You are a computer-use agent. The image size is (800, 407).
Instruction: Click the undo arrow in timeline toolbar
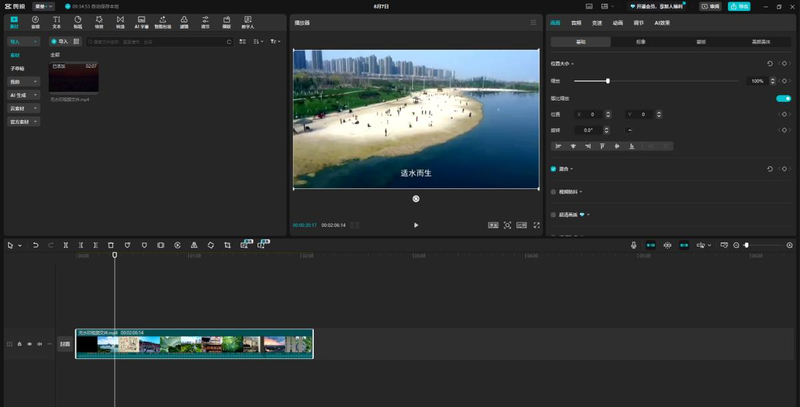click(35, 245)
